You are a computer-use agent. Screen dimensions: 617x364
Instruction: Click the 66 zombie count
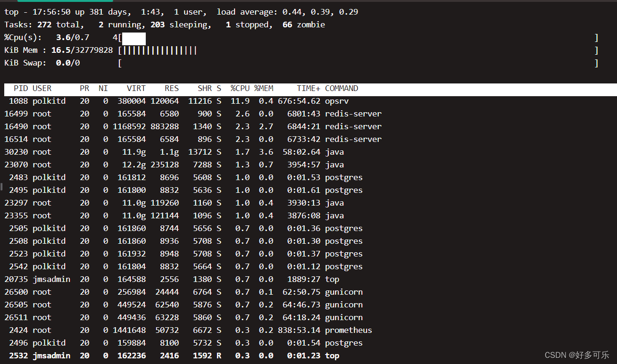(x=304, y=25)
